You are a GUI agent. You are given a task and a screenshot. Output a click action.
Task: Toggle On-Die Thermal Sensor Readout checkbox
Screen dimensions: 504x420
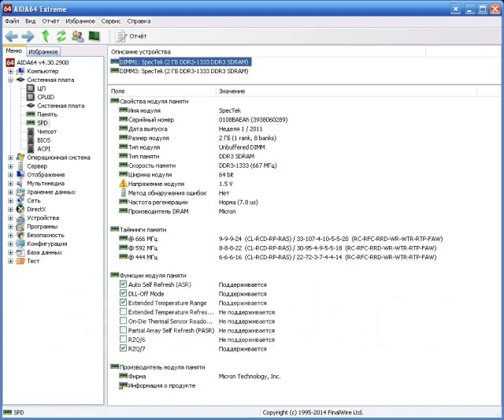pyautogui.click(x=123, y=321)
